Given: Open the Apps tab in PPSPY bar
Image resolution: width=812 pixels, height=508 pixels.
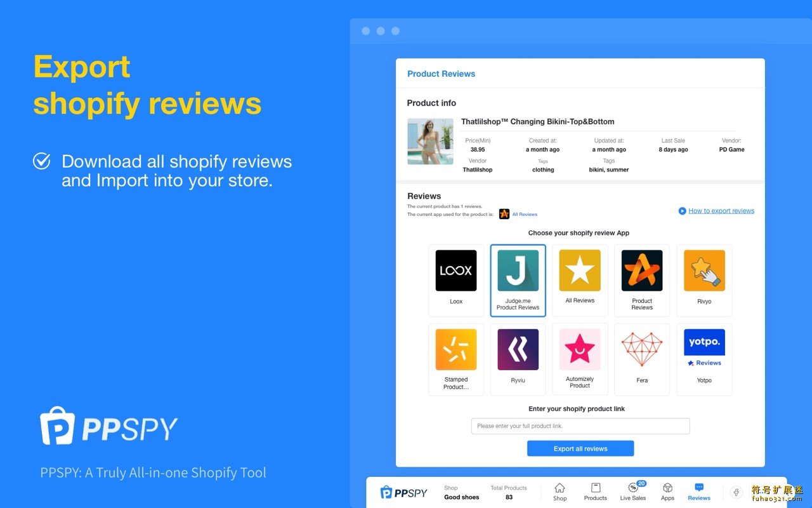Looking at the screenshot, I should [x=667, y=491].
